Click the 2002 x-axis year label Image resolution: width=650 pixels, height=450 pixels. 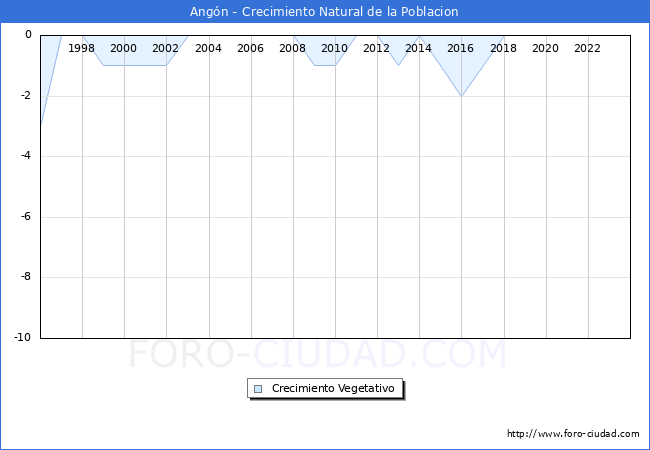coord(165,48)
